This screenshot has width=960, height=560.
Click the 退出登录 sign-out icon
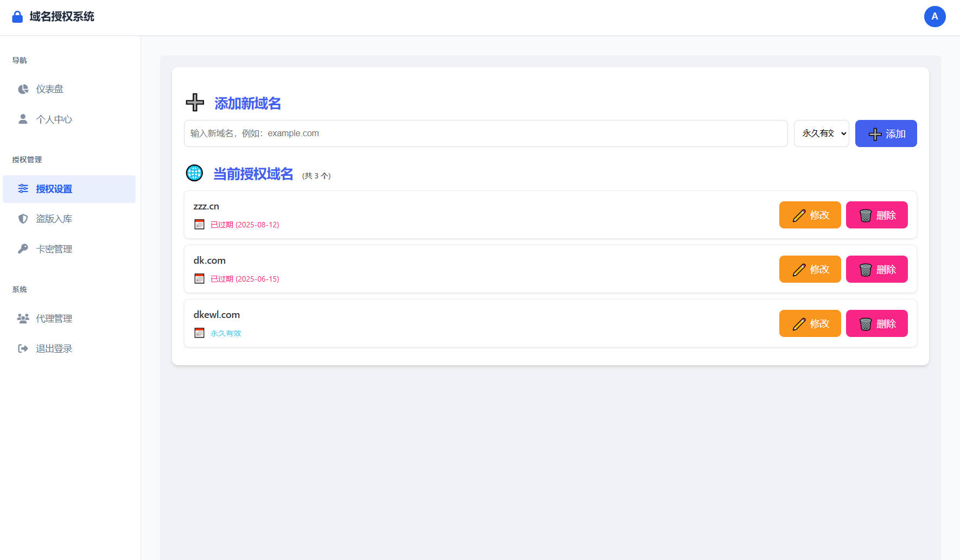tap(23, 348)
